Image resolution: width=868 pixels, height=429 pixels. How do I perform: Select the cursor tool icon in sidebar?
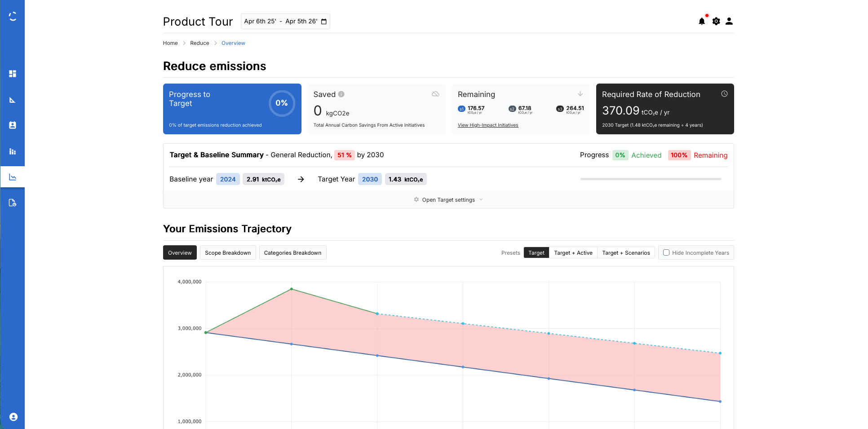(13, 100)
